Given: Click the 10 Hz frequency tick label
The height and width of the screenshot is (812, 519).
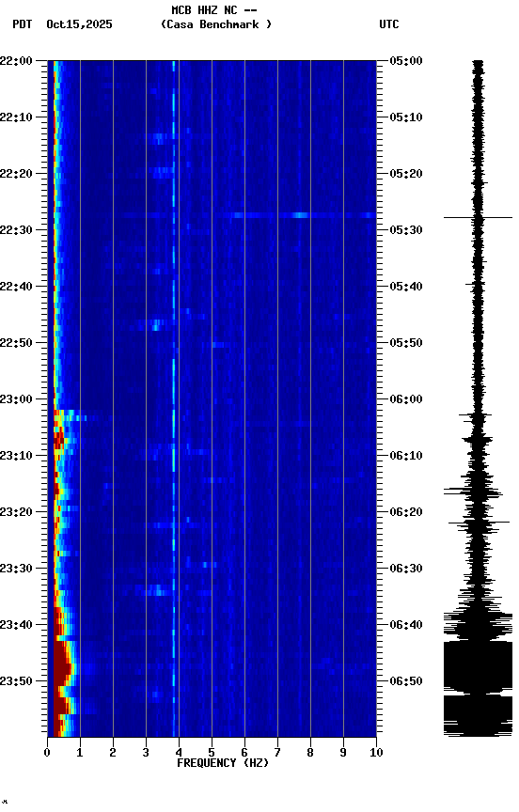Looking at the screenshot, I should pos(376,754).
